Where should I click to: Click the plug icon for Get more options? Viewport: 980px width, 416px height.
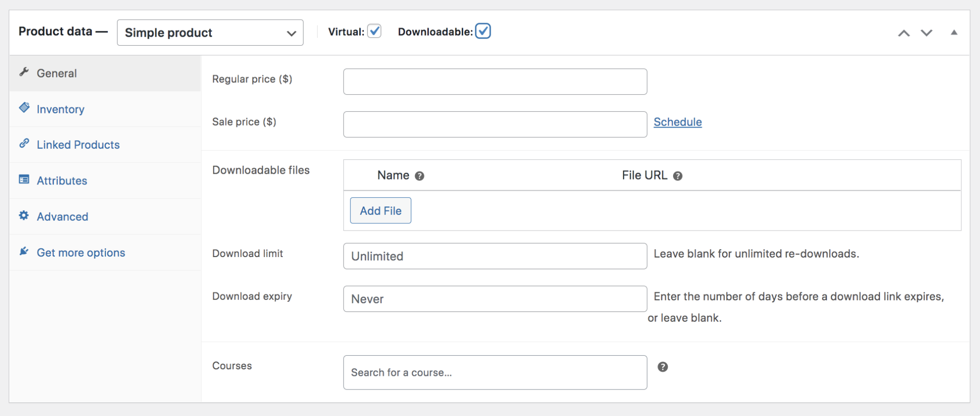tap(24, 251)
